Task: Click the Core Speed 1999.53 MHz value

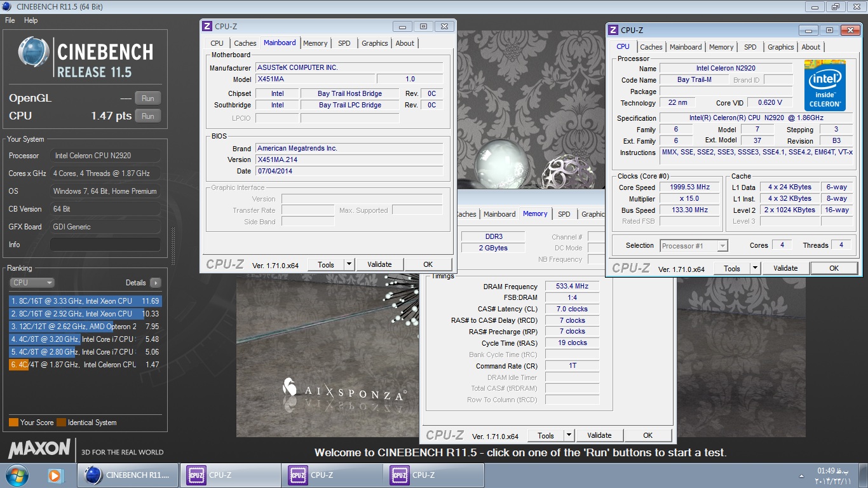Action: [x=689, y=187]
